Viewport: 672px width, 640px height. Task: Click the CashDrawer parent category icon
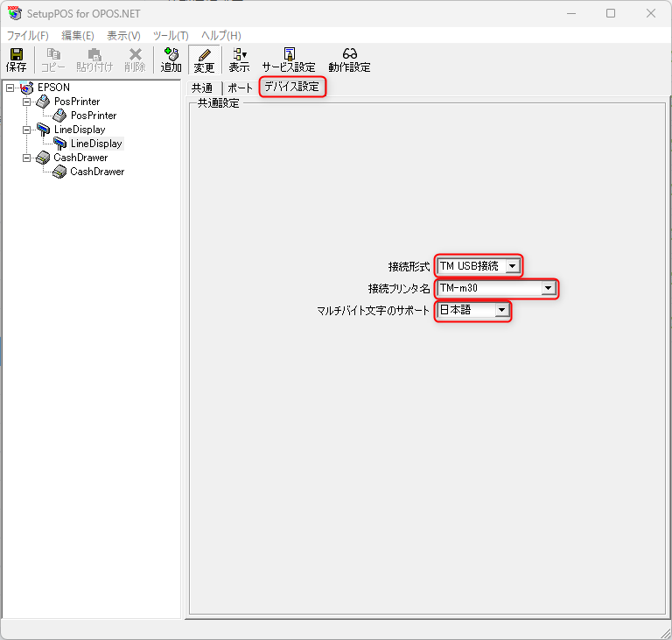point(43,158)
